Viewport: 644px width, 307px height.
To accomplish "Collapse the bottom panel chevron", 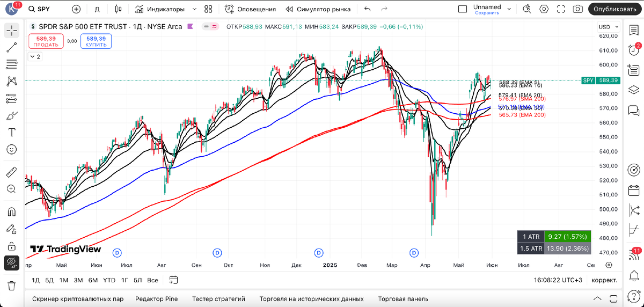I will point(597,299).
